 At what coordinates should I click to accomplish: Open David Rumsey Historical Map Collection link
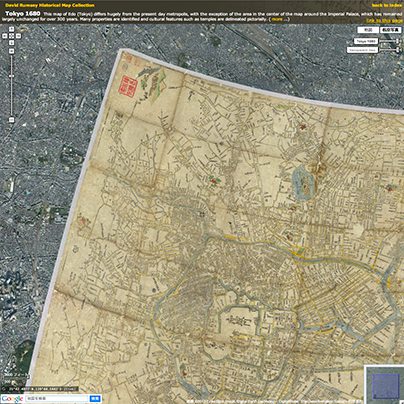pyautogui.click(x=50, y=5)
